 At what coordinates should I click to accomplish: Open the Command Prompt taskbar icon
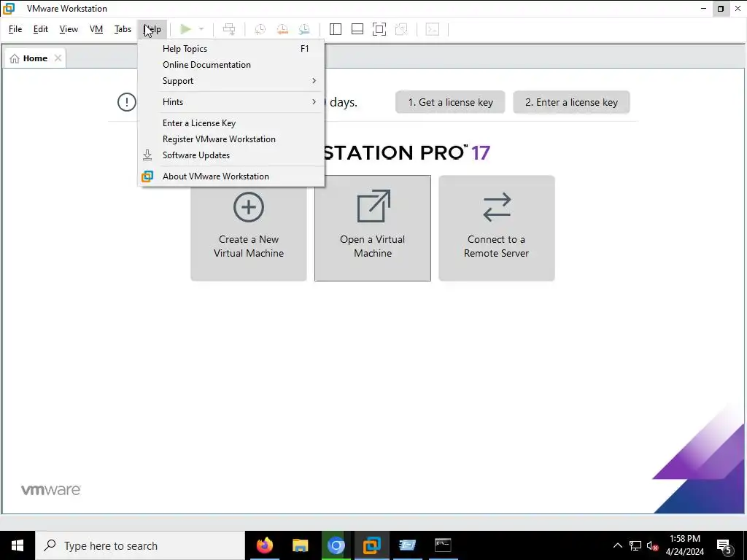(443, 545)
